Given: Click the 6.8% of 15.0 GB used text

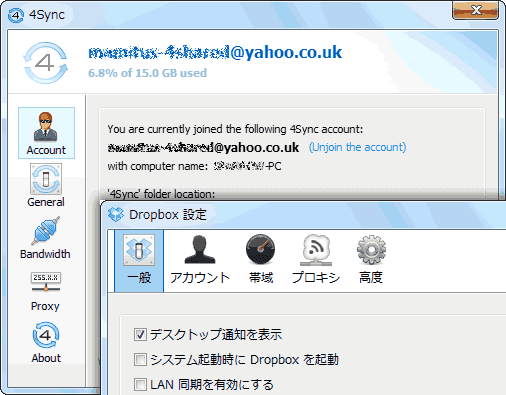Looking at the screenshot, I should point(147,73).
